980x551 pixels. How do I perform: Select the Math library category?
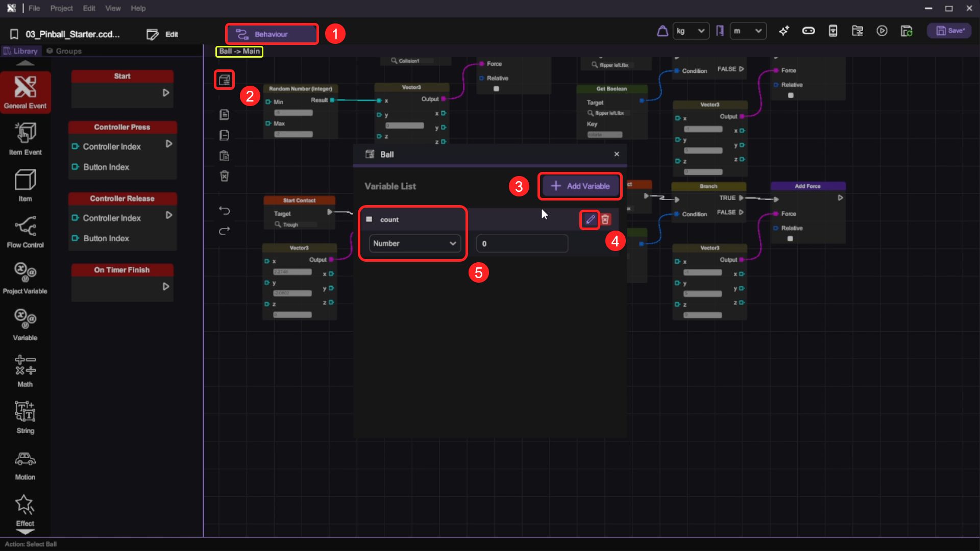(25, 371)
